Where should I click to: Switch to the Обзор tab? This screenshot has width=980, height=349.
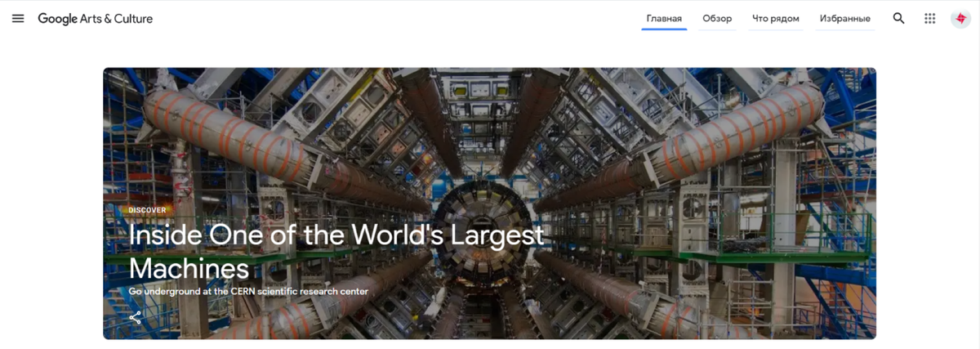coord(717,19)
